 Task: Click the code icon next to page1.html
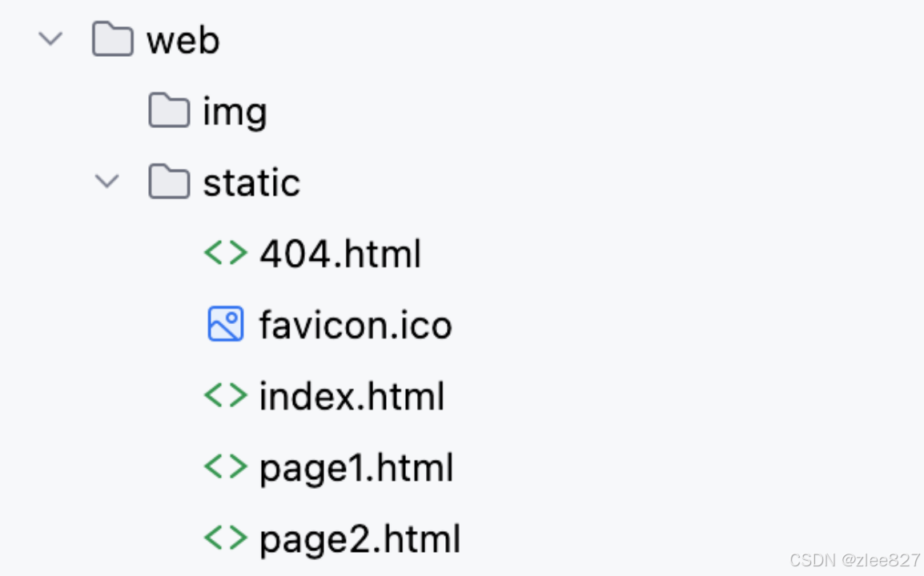click(225, 466)
